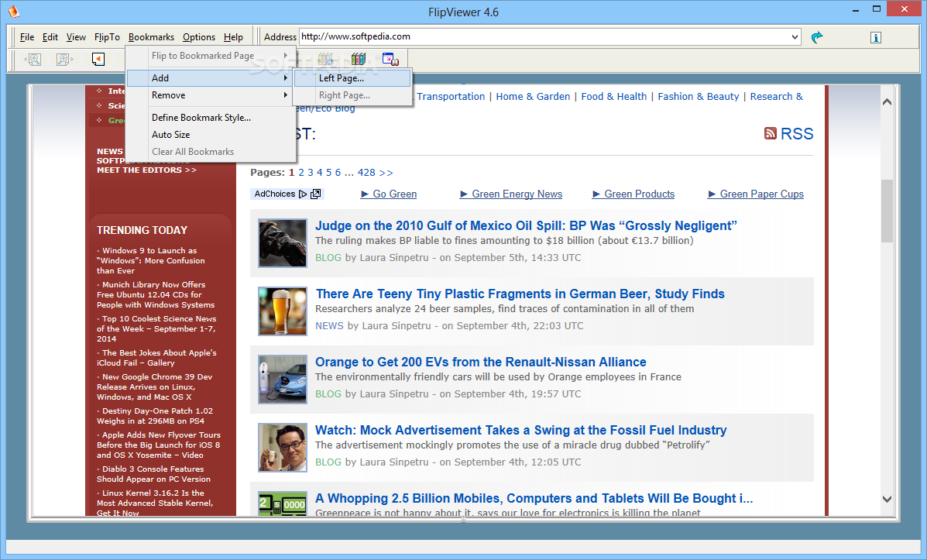This screenshot has width=927, height=560.
Task: Open the Plastic Fragments in German Beer headline
Action: click(520, 294)
